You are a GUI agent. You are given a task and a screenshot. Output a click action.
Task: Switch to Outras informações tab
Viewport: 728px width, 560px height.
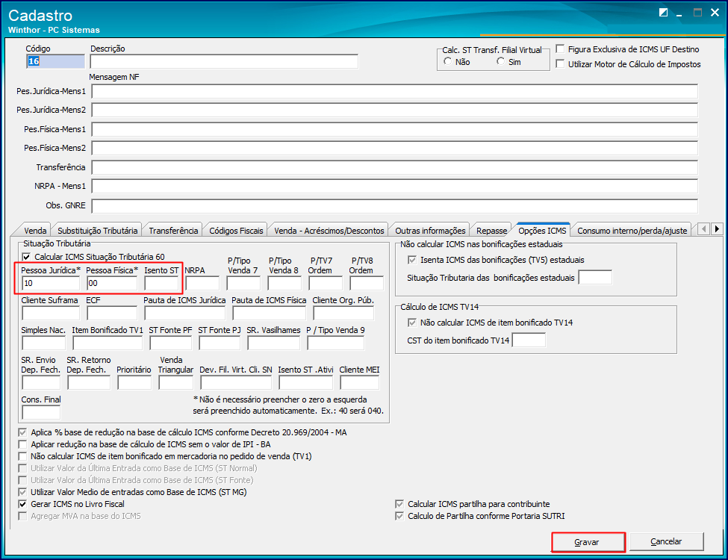pyautogui.click(x=430, y=230)
